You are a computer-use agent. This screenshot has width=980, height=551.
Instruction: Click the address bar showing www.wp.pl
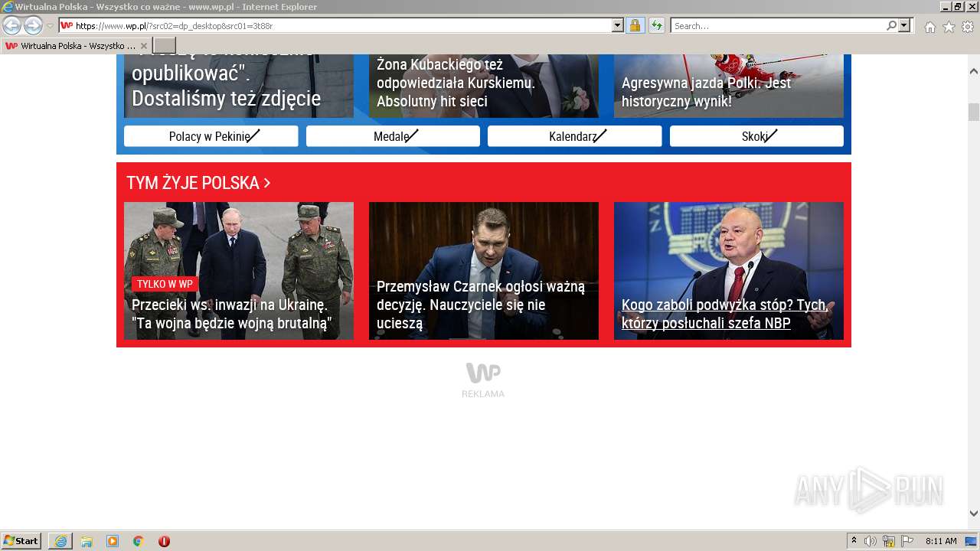coord(335,25)
